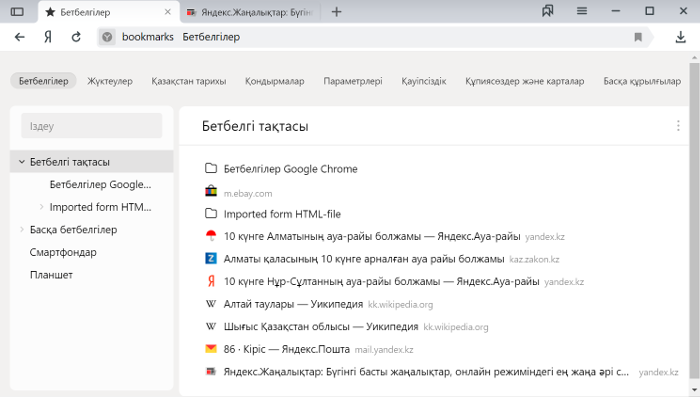Viewport: 700px width, 397px height.
Task: Open downloads via download arrow icon
Action: (680, 37)
